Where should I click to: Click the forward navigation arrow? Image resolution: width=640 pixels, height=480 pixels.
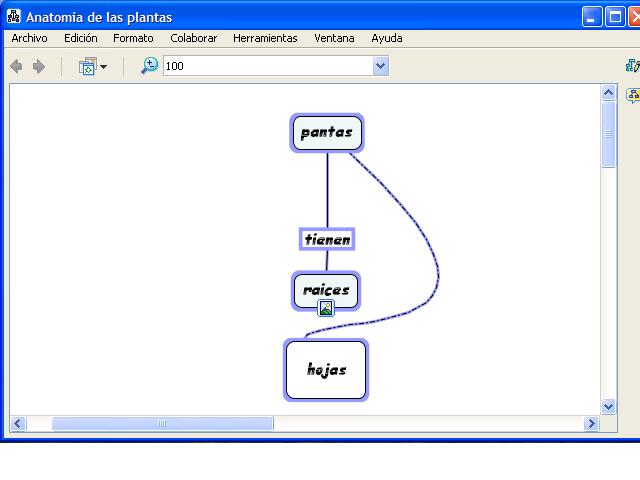[39, 66]
